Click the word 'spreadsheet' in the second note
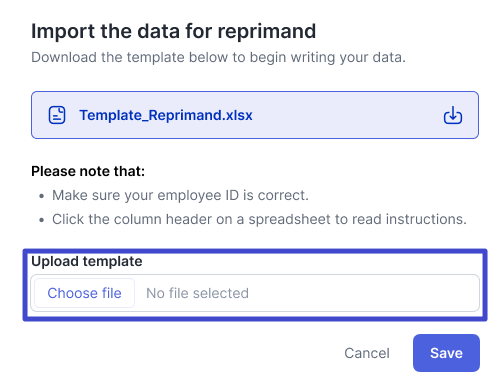 290,219
